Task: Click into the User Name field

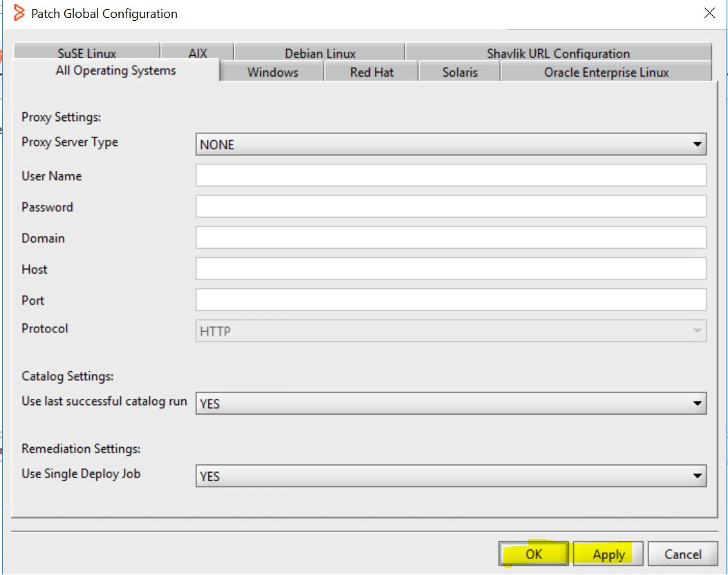Action: coord(451,176)
